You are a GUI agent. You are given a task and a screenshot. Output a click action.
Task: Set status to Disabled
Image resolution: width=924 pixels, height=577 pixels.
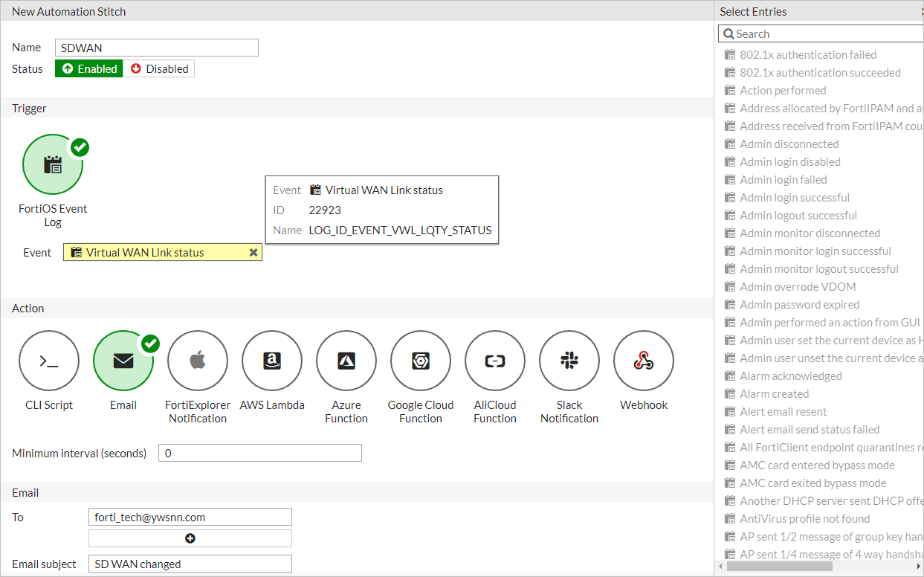159,69
